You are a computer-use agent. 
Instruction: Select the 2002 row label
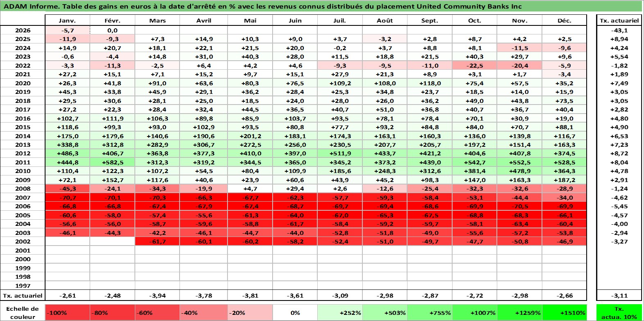tap(23, 241)
